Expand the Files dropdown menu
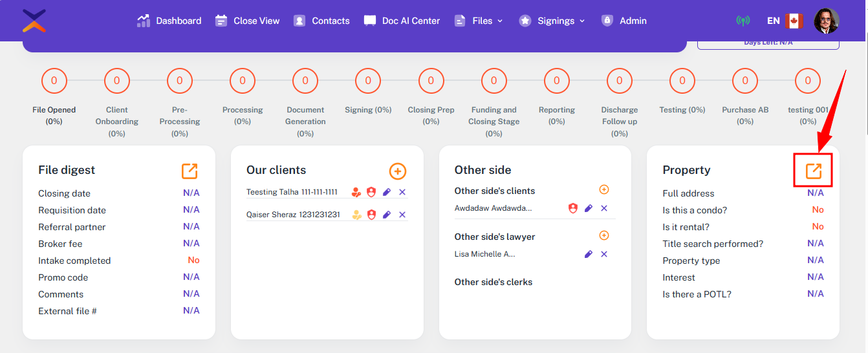This screenshot has width=868, height=353. (x=479, y=21)
